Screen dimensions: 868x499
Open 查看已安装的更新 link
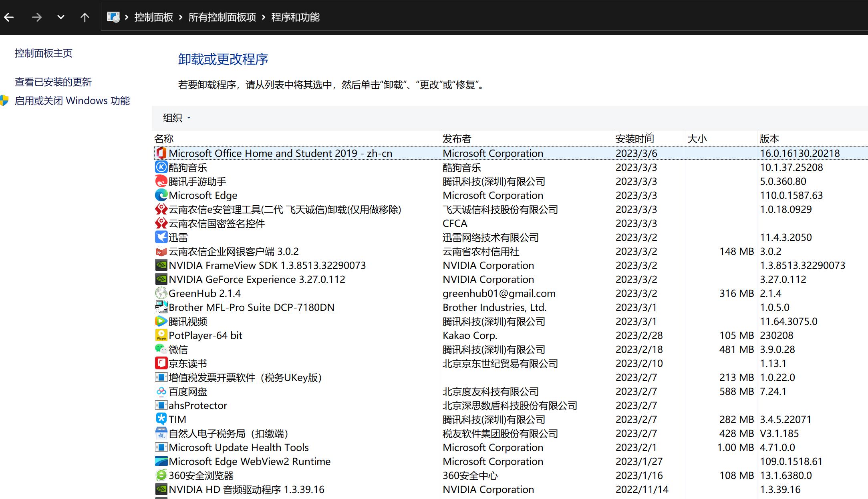(x=53, y=81)
